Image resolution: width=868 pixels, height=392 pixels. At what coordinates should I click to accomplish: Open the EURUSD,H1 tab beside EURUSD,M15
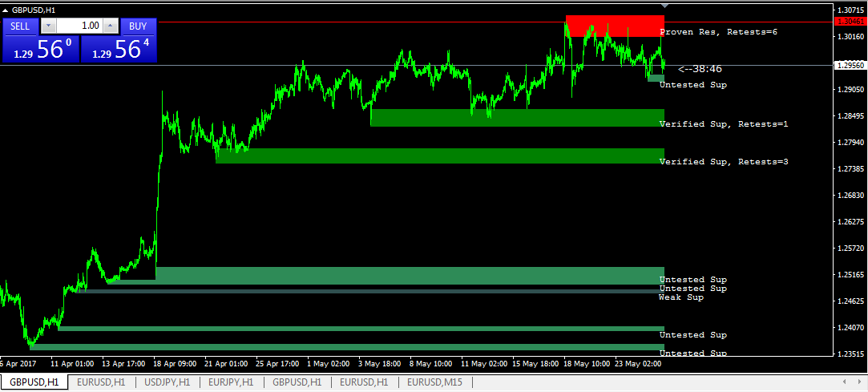(x=364, y=382)
